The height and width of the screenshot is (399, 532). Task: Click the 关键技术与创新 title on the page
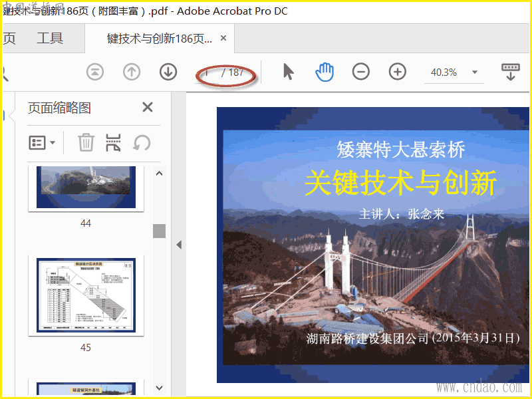pyautogui.click(x=401, y=182)
